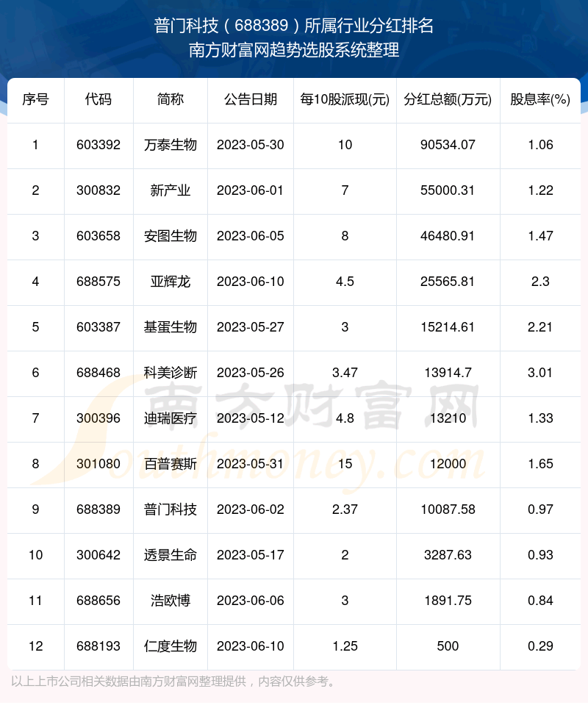Select 科美诊断 in the name column
The height and width of the screenshot is (719, 588).
coord(171,373)
